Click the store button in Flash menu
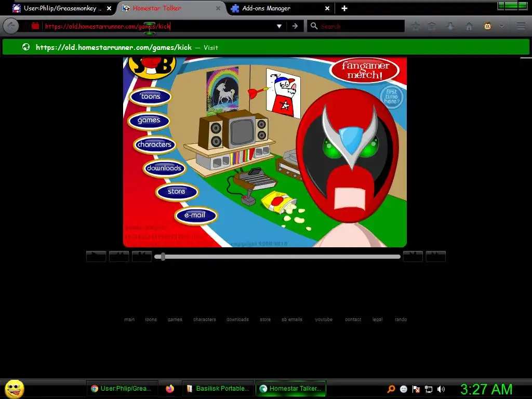This screenshot has width=532, height=399. click(177, 192)
